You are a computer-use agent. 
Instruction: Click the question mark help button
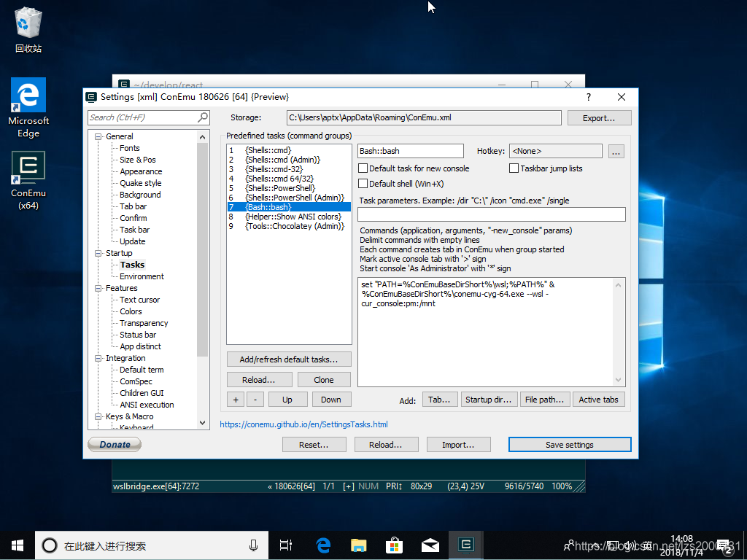[589, 97]
